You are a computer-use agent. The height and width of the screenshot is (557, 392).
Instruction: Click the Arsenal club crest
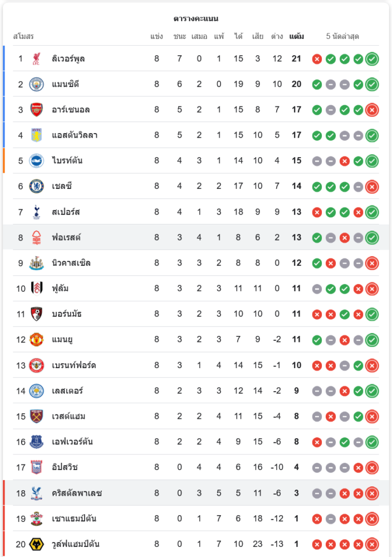pos(36,110)
